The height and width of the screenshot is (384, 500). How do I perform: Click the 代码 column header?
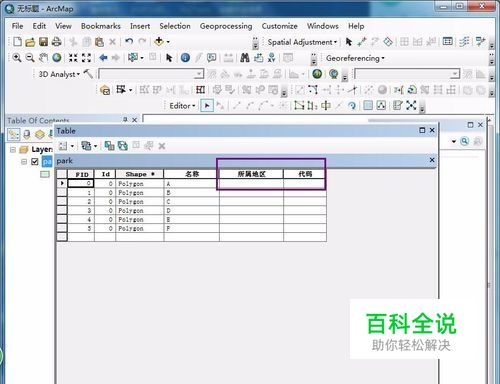pyautogui.click(x=305, y=174)
